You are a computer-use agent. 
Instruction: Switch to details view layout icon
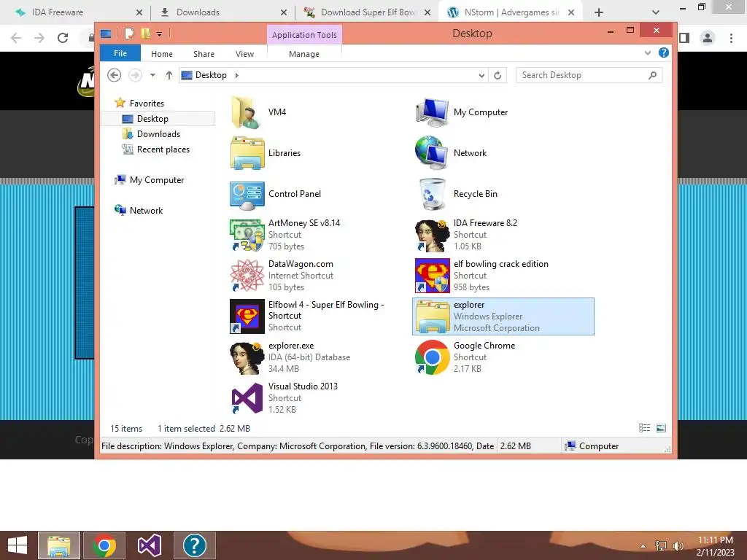coord(644,428)
